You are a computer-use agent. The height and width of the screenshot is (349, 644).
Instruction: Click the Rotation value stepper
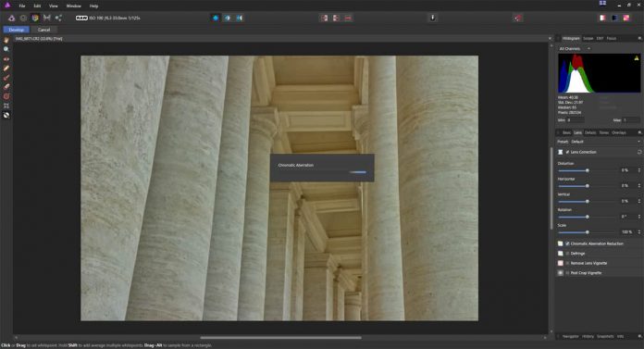[638, 217]
